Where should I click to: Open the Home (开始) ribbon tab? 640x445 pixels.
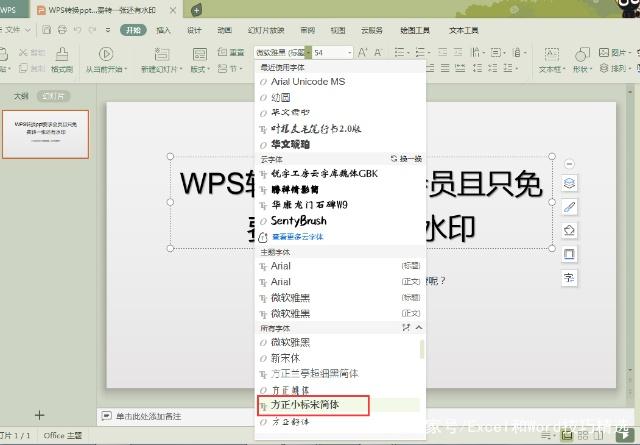(133, 30)
